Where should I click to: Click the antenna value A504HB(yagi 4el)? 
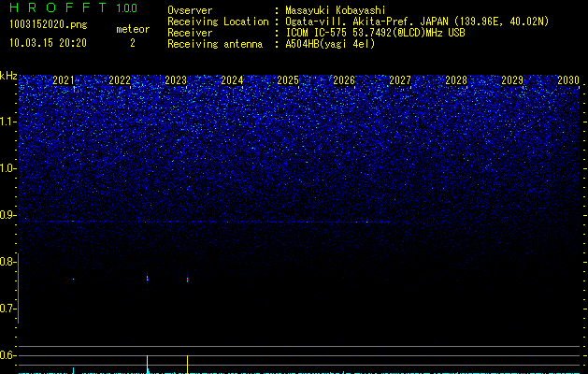(330, 44)
